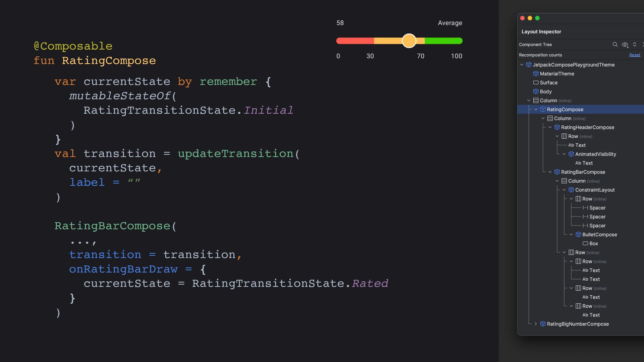Click the Layout Inspector panel title
This screenshot has width=644, height=362.
click(541, 32)
